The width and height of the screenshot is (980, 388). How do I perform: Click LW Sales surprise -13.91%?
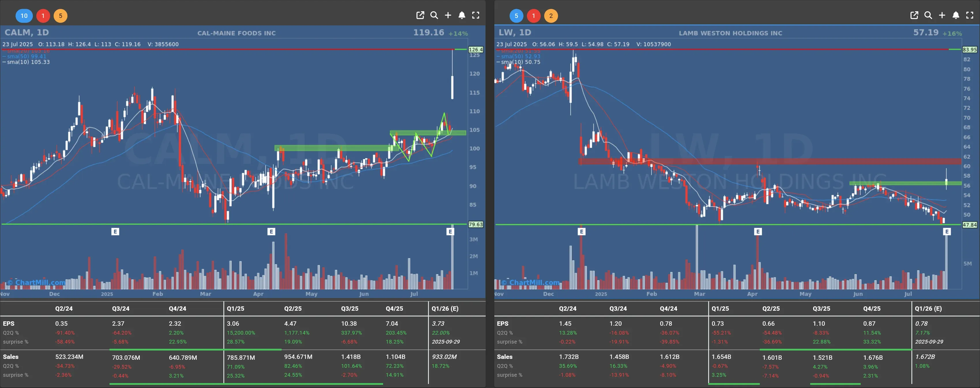click(x=619, y=375)
